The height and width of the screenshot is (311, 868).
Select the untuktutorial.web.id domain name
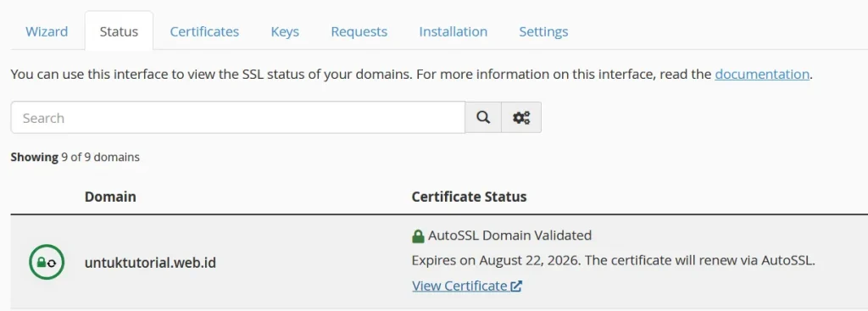pos(150,263)
